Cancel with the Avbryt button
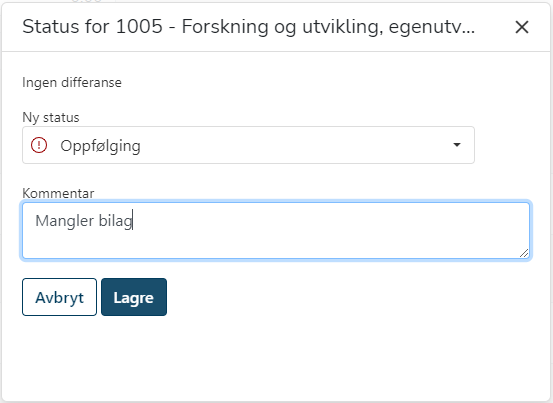Image resolution: width=553 pixels, height=403 pixels. (x=59, y=297)
